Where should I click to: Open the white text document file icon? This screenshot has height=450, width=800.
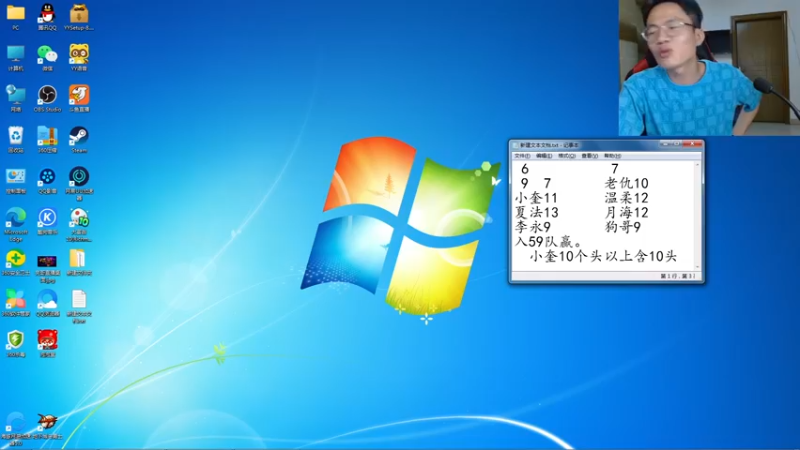click(79, 299)
